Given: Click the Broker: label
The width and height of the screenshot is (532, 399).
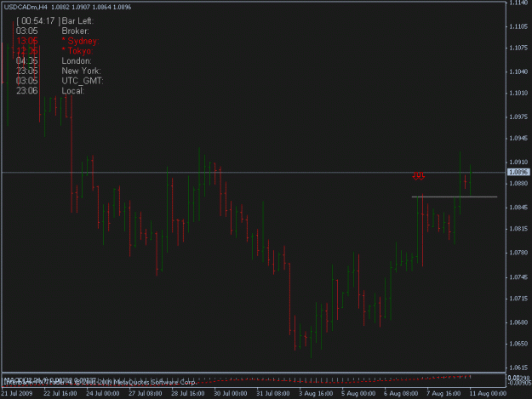Looking at the screenshot, I should [x=75, y=31].
